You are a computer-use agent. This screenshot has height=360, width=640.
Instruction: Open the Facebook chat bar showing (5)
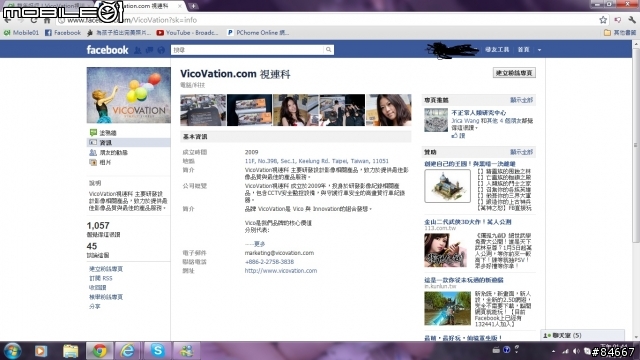(x=582, y=336)
